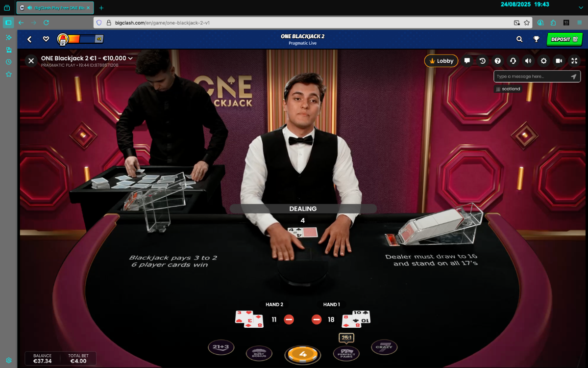Mute the game sound speaker icon
Viewport: 588px width, 368px height.
click(528, 61)
